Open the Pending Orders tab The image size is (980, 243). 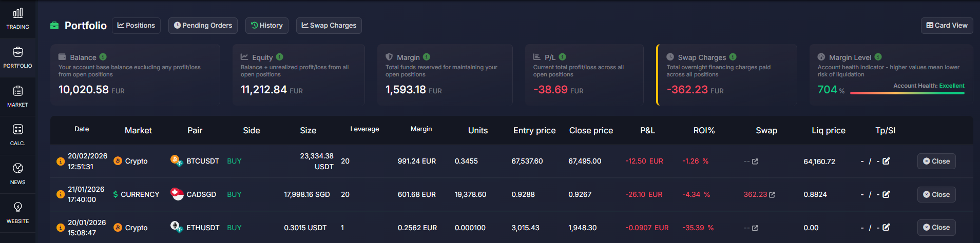click(x=203, y=26)
